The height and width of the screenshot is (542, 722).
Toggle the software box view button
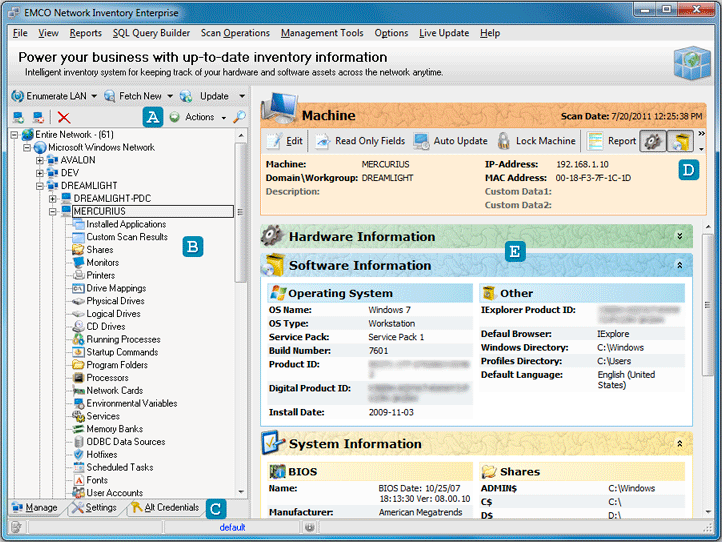coord(680,141)
